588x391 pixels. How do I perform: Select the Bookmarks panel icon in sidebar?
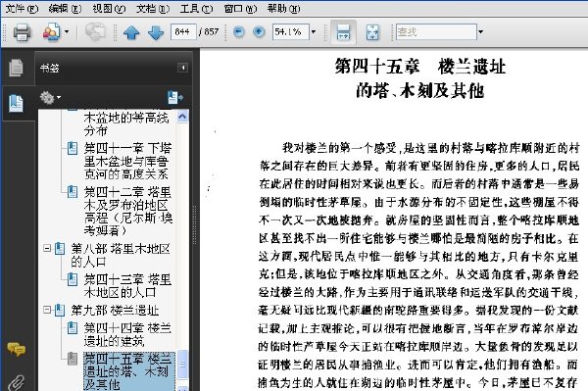pos(16,103)
